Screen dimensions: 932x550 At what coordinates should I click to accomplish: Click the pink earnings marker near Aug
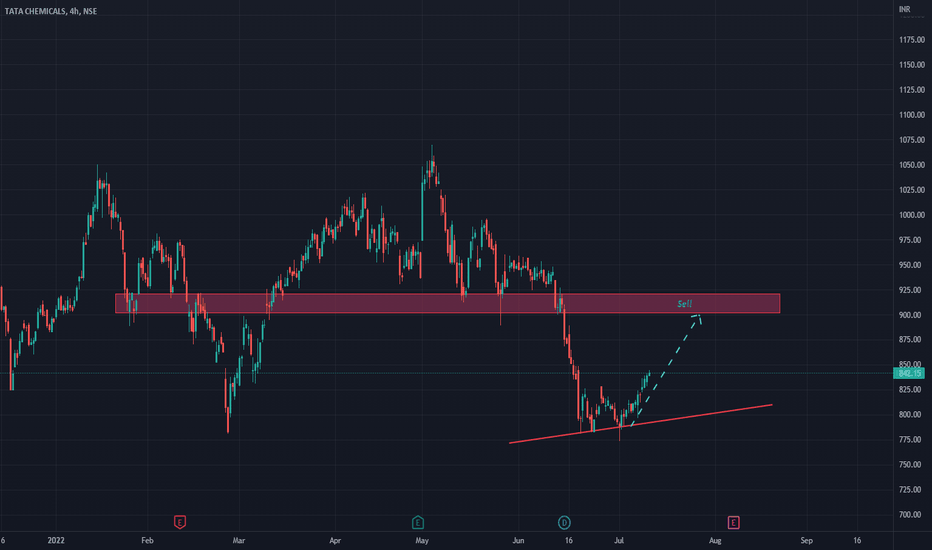point(733,523)
